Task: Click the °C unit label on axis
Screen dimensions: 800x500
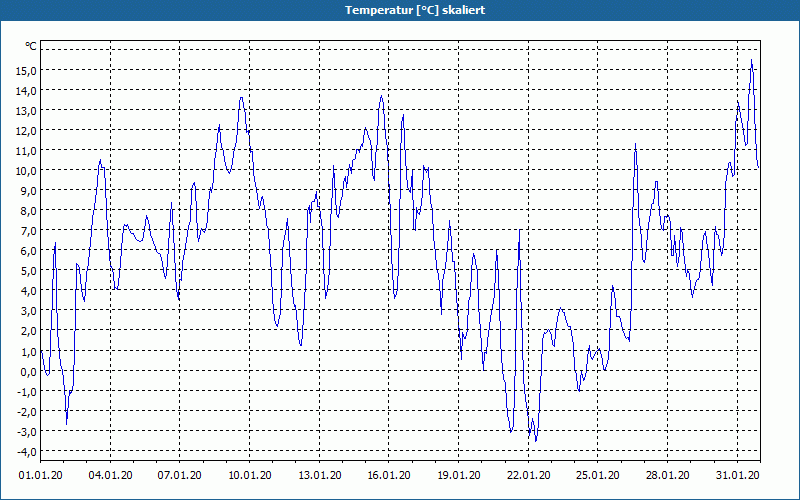Action: (x=31, y=46)
